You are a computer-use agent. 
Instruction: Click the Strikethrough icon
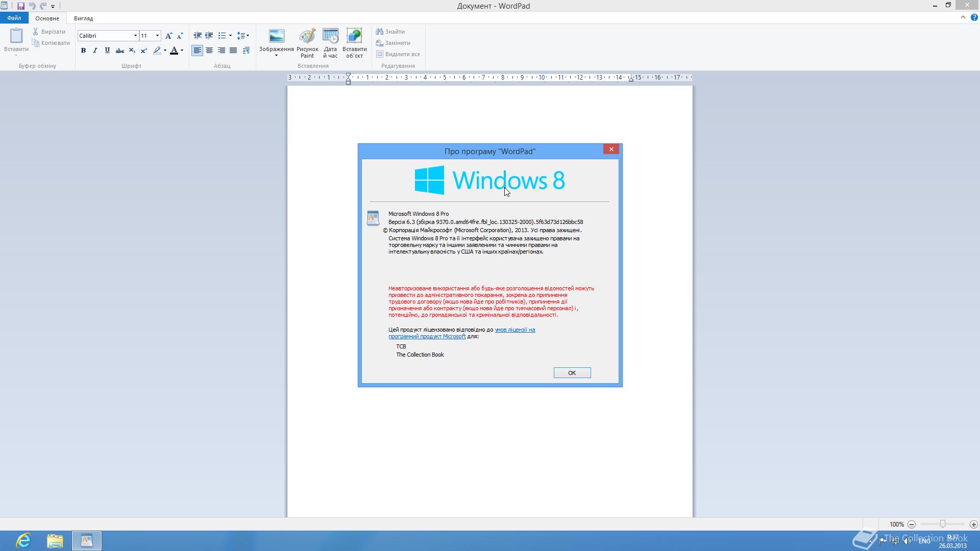click(x=119, y=51)
